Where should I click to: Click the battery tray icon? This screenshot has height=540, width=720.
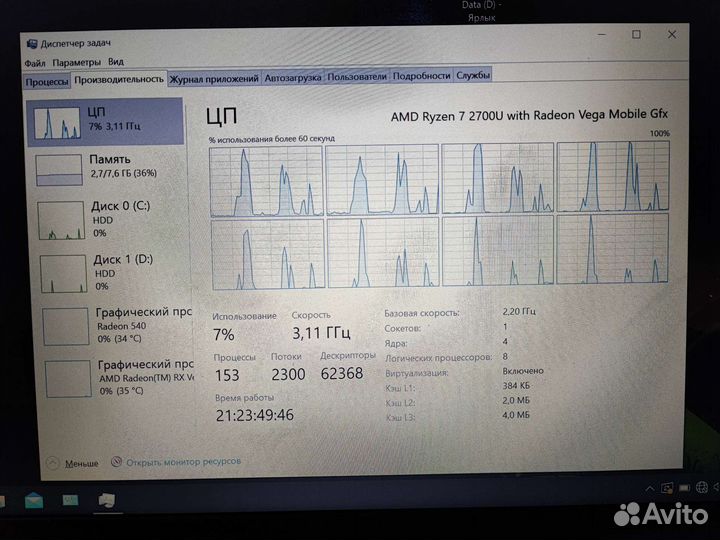pyautogui.click(x=684, y=488)
